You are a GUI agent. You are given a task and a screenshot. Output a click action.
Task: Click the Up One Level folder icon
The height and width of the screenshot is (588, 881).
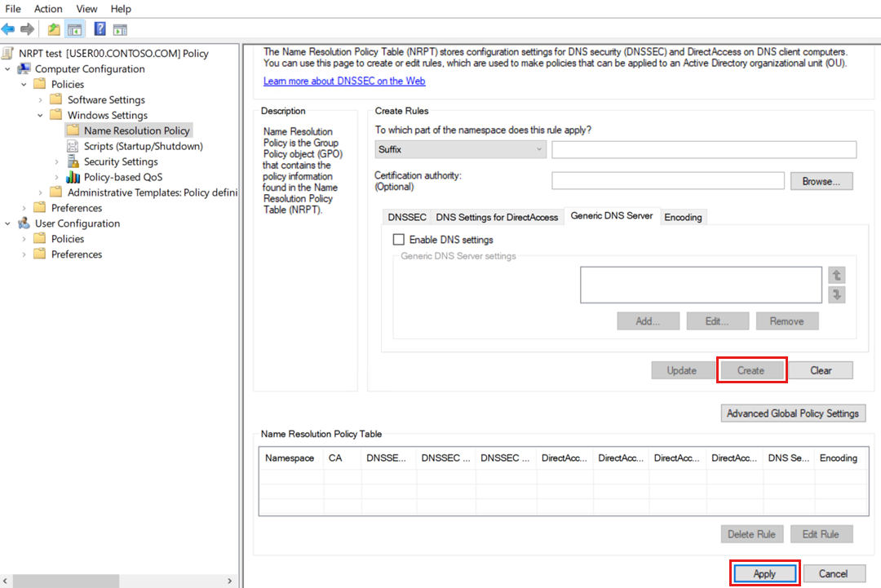(54, 29)
